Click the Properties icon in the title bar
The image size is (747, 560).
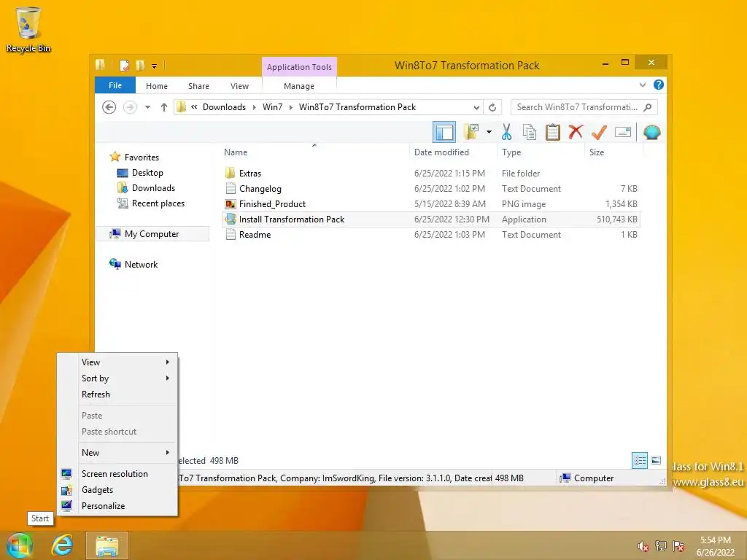pyautogui.click(x=124, y=65)
